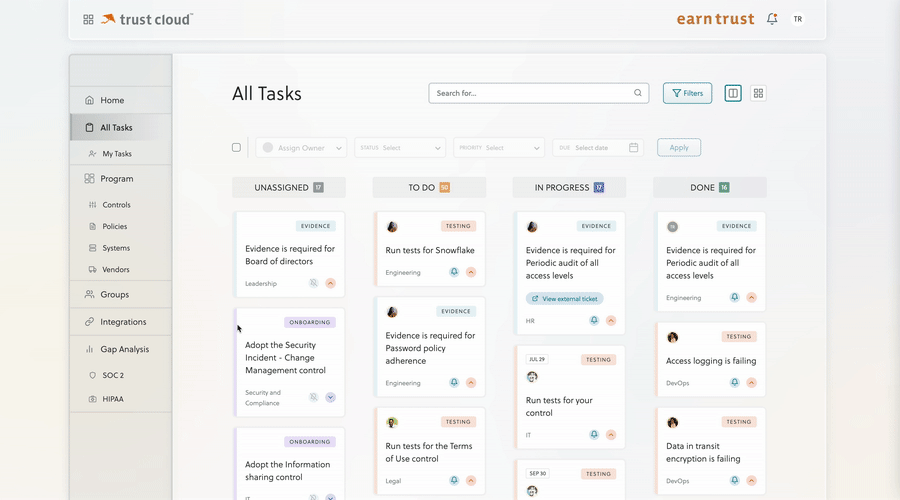Click the earn trust link
Screen dimensions: 900x500
pos(715,19)
